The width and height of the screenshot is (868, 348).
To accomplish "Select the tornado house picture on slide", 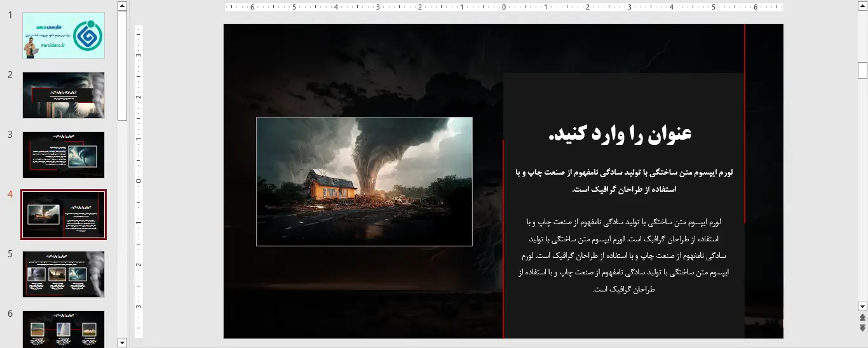I will point(364,181).
